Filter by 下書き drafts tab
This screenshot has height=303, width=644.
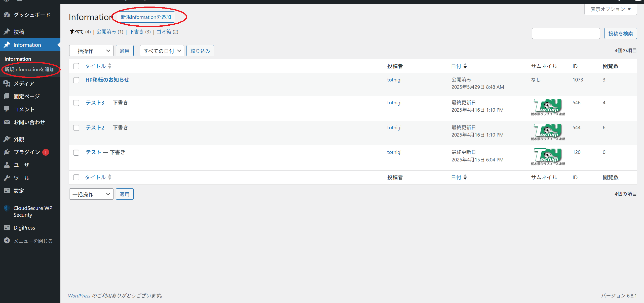136,32
